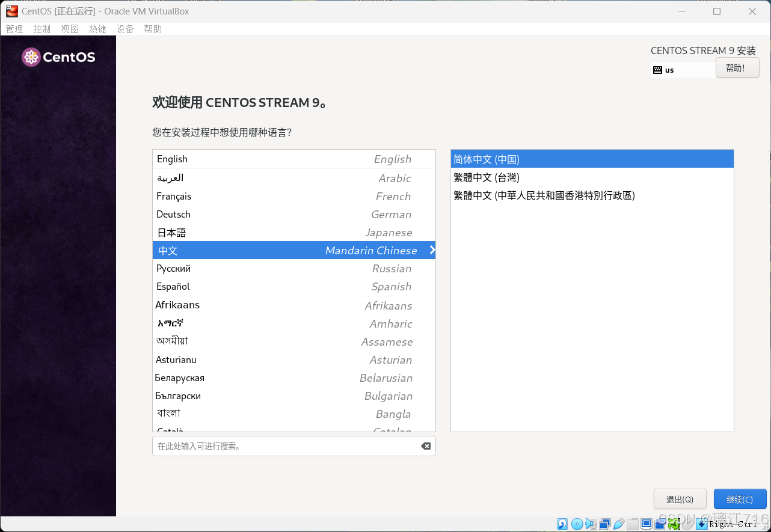Click the audio status icon in the status bar
Viewport: 771px width, 532px height.
[591, 524]
